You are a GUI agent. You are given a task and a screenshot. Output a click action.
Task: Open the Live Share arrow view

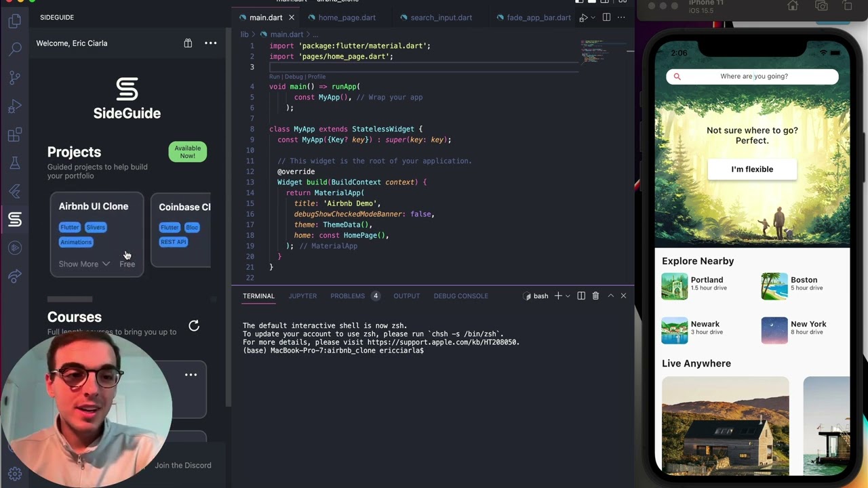pyautogui.click(x=15, y=277)
